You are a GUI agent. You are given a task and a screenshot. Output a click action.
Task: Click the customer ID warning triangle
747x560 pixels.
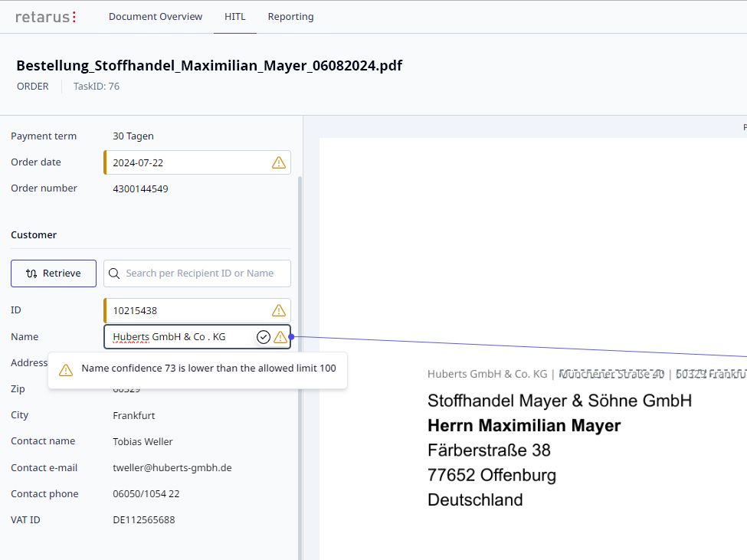coord(279,310)
